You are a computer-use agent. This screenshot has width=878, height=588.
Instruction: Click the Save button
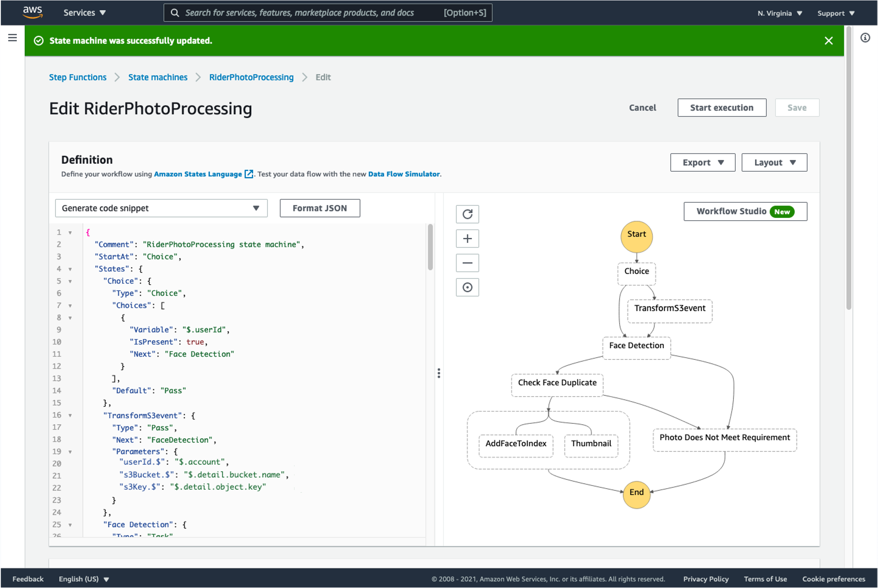(797, 108)
